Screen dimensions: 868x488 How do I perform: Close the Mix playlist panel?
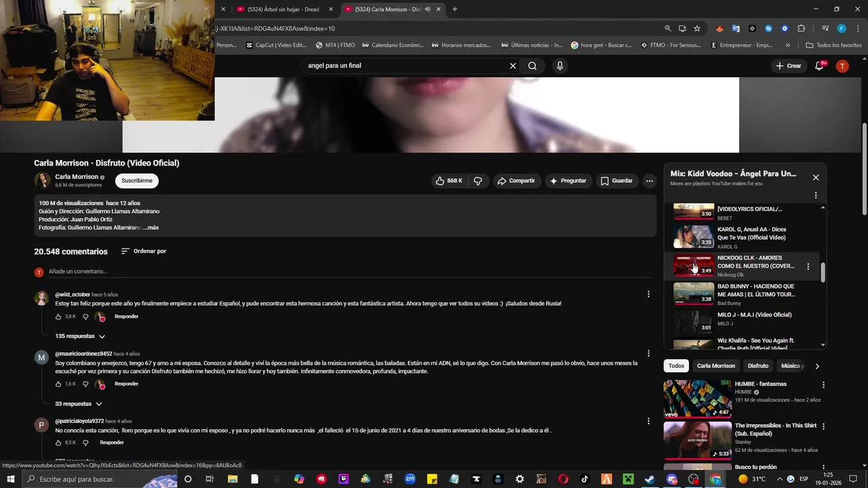(816, 178)
